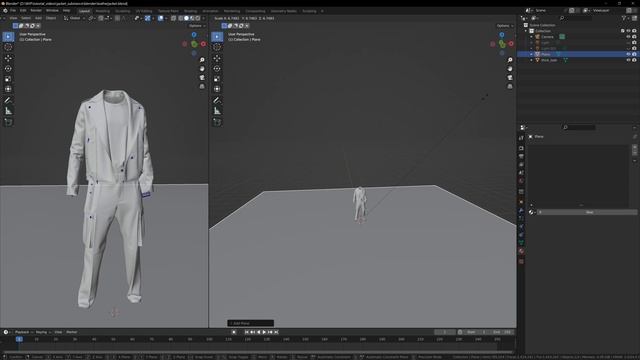Toggle camera view icon in right viewport
The width and height of the screenshot is (640, 360).
pos(510,78)
